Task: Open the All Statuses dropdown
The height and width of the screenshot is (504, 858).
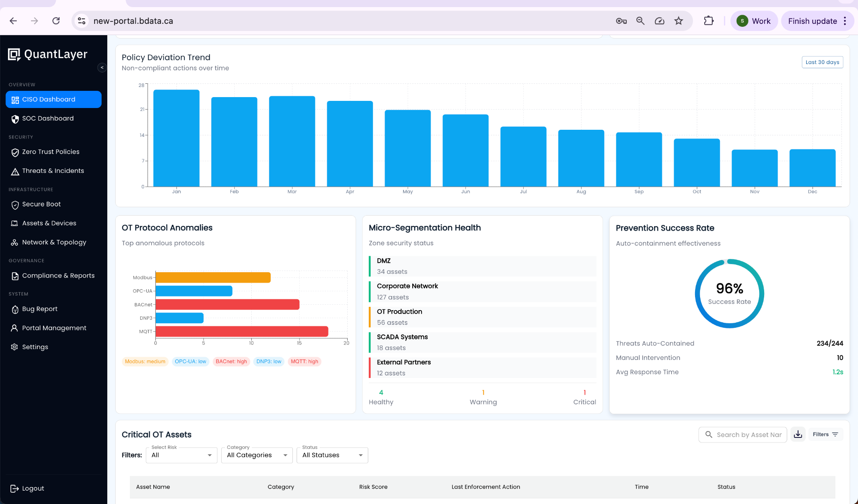Action: pos(332,455)
